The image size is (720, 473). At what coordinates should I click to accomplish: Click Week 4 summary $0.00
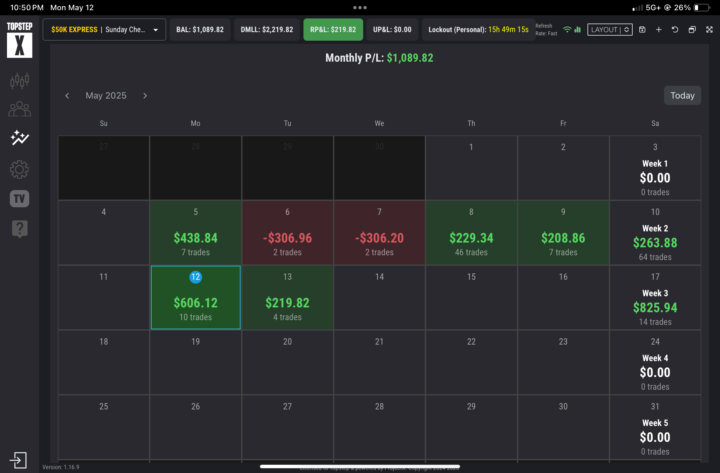click(655, 372)
